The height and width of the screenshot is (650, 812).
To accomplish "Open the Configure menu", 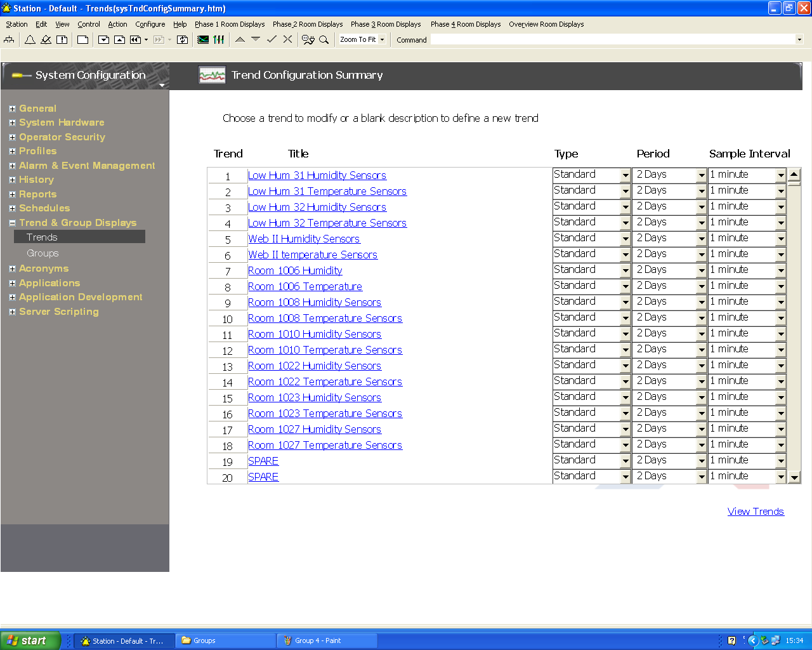I will coord(150,24).
